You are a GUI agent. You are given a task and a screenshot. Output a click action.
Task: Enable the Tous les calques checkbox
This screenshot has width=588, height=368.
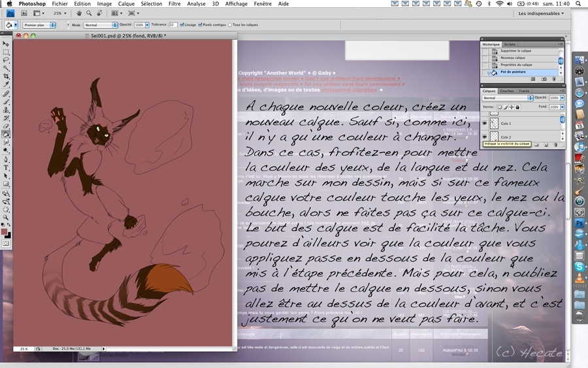(x=230, y=25)
